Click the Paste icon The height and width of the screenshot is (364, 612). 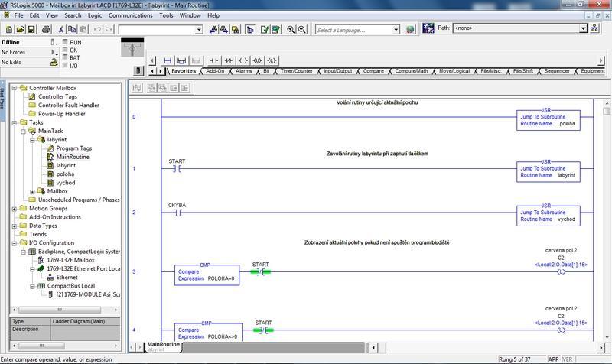pos(83,29)
